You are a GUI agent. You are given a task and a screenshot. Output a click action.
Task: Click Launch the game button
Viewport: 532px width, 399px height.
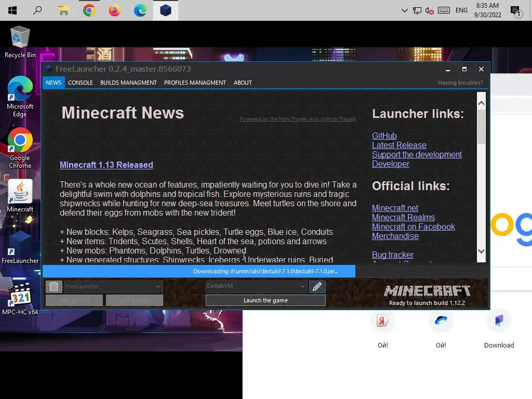[265, 300]
